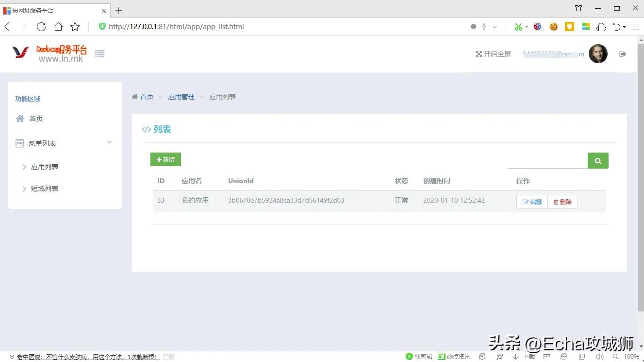The image size is (644, 362).
Task: Collapse the 菜单列表 sidebar section
Action: pos(109,142)
